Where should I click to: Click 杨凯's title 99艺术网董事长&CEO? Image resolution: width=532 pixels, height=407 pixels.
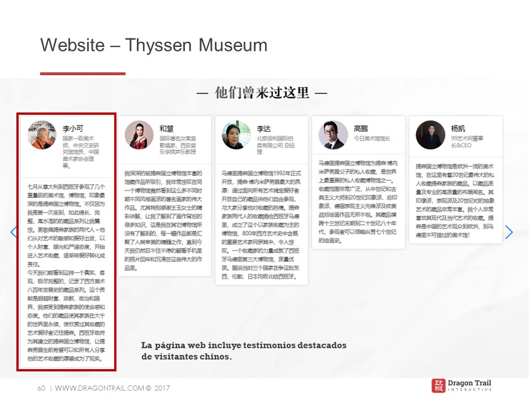coord(467,142)
